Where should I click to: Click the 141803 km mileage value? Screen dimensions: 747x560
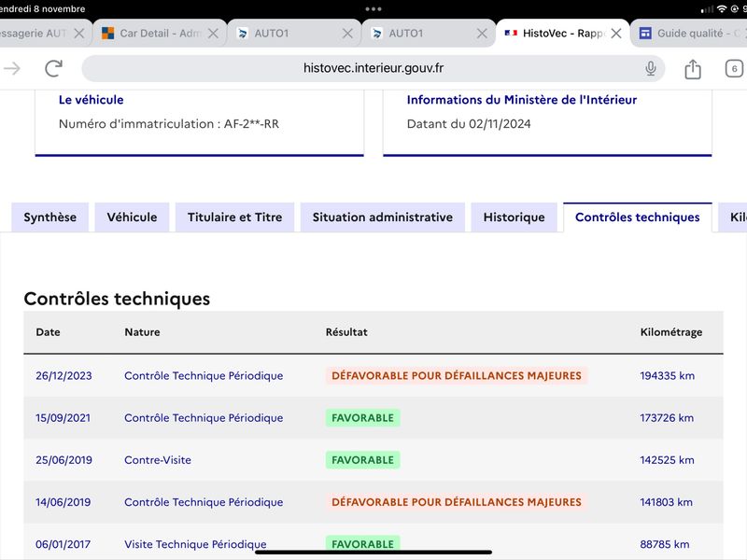(666, 502)
